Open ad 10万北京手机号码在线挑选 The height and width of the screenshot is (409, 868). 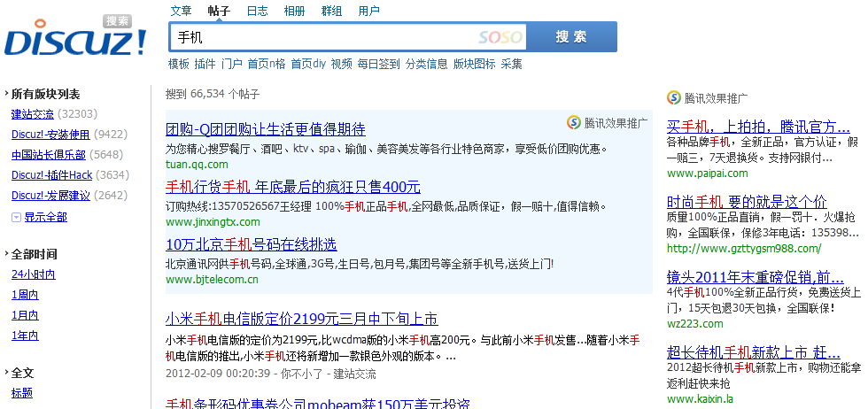[x=252, y=244]
